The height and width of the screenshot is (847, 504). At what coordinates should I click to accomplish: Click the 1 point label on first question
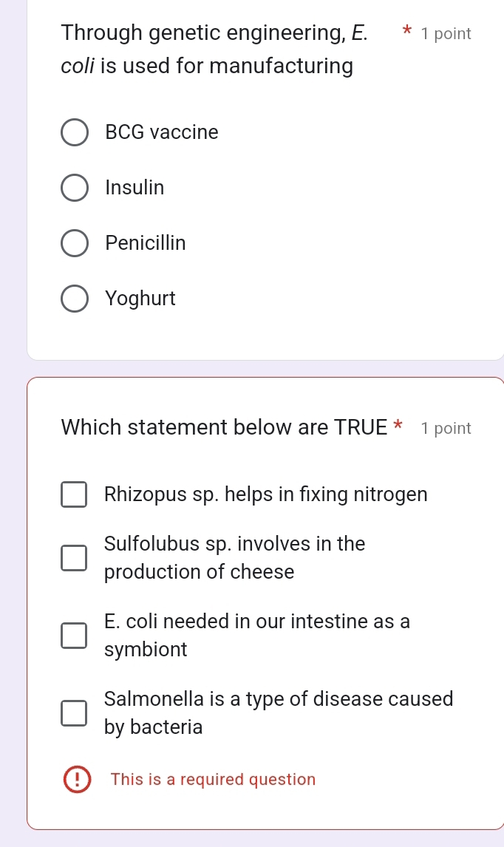[x=446, y=33]
